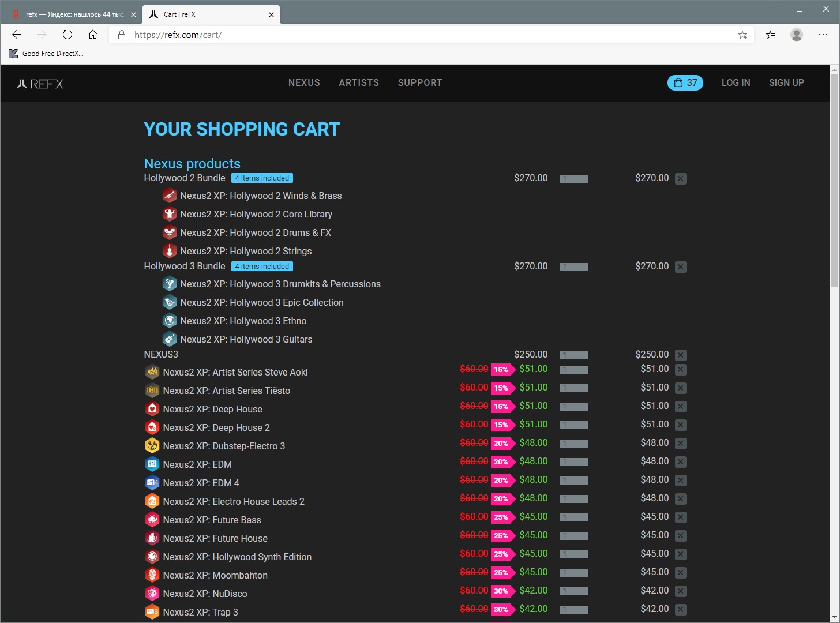Click the browser address bar
Screen dimensions: 840x623
coord(433,35)
